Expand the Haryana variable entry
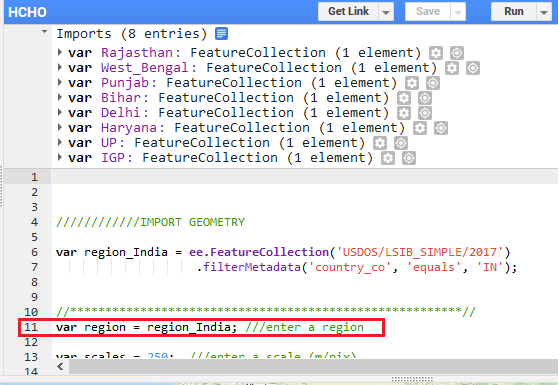This screenshot has height=385, width=559. point(60,127)
